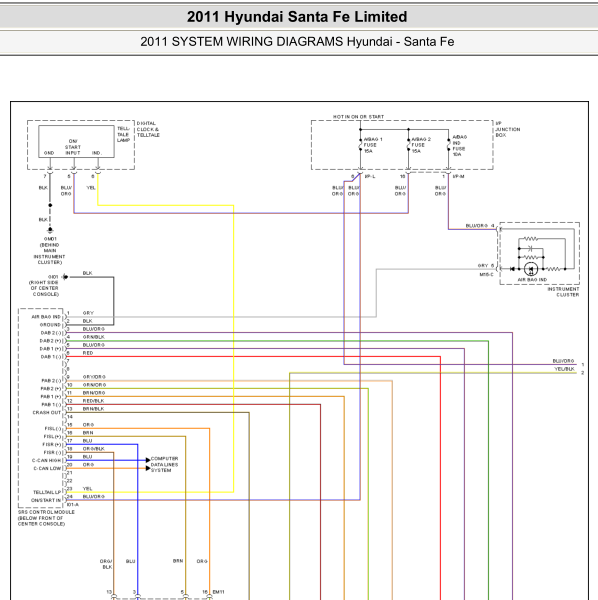Viewport: 598px width, 600px height.
Task: Click the "ON/START INPUT" label in clock box
Action: [73, 147]
